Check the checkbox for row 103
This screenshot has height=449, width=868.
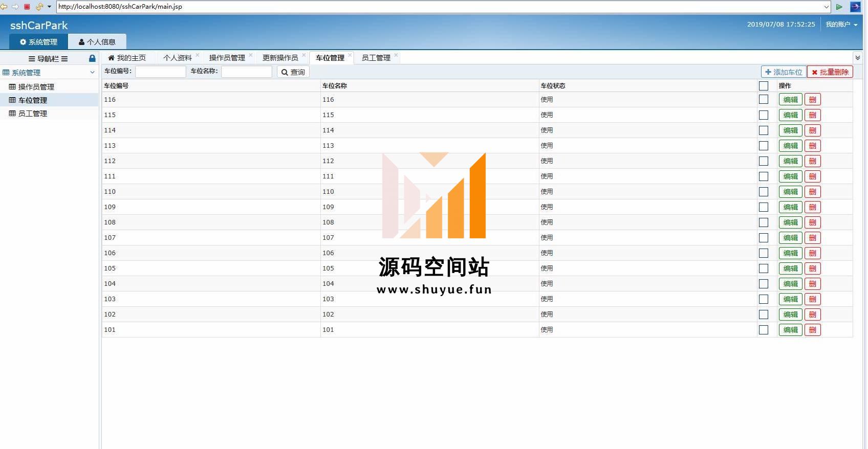(x=764, y=299)
